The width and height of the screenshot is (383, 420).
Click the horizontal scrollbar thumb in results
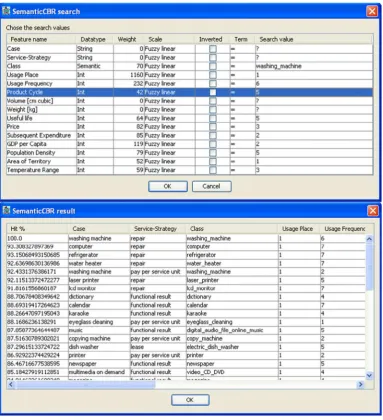(x=85, y=384)
